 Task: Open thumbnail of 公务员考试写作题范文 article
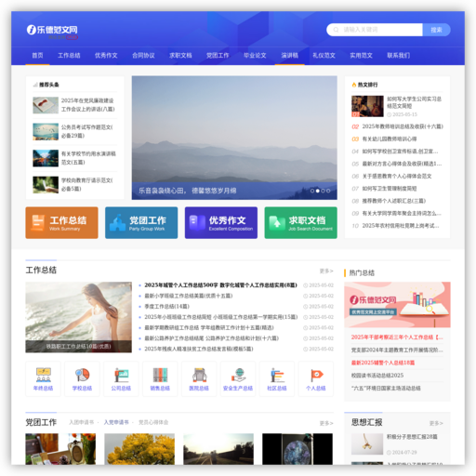(46, 132)
